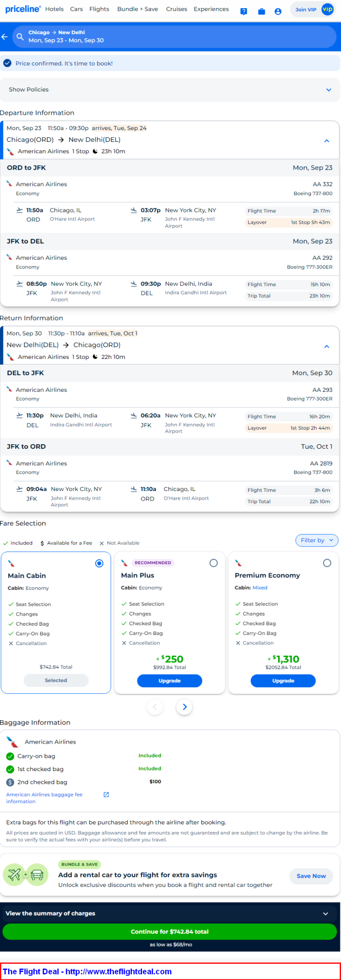This screenshot has height=980, width=341.
Task: Click the takeoff plane icon beside 11:30p DEL
Action: click(x=20, y=415)
